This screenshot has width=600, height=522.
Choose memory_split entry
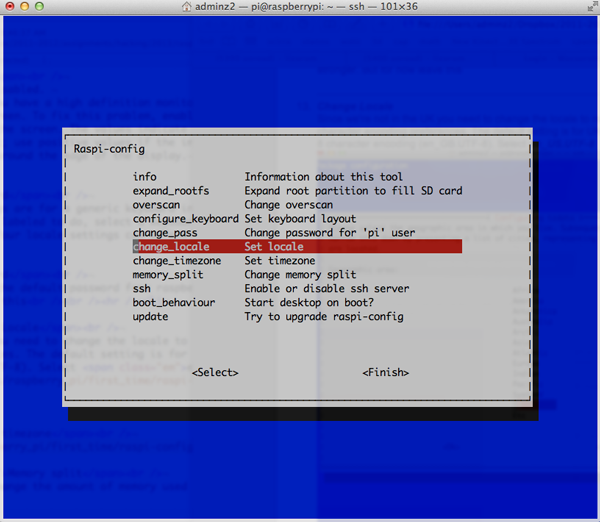click(168, 275)
